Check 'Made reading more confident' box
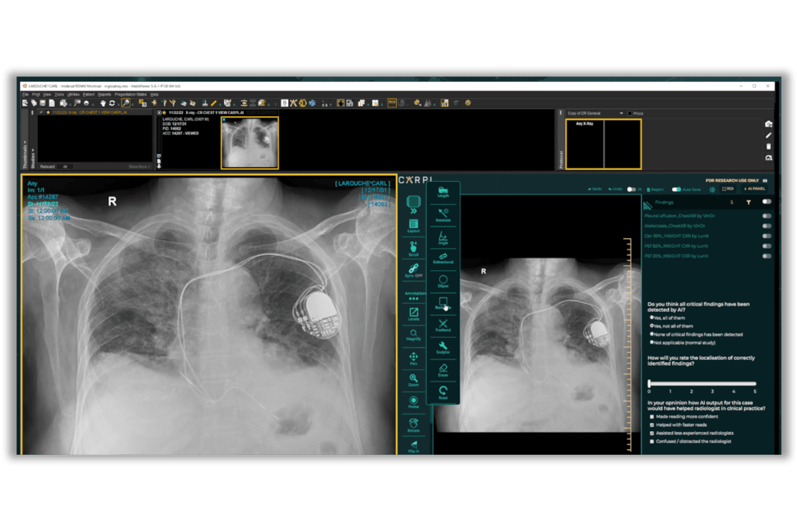The image size is (798, 532). (x=652, y=417)
